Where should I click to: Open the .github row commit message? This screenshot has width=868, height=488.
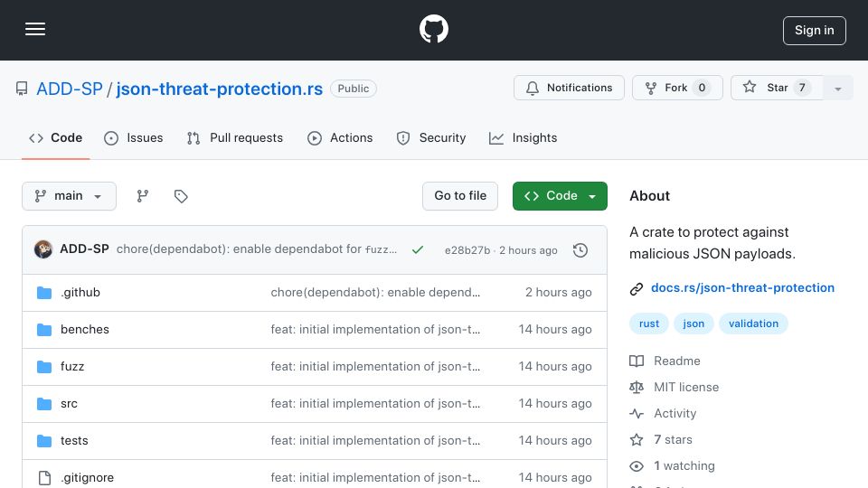tap(375, 292)
